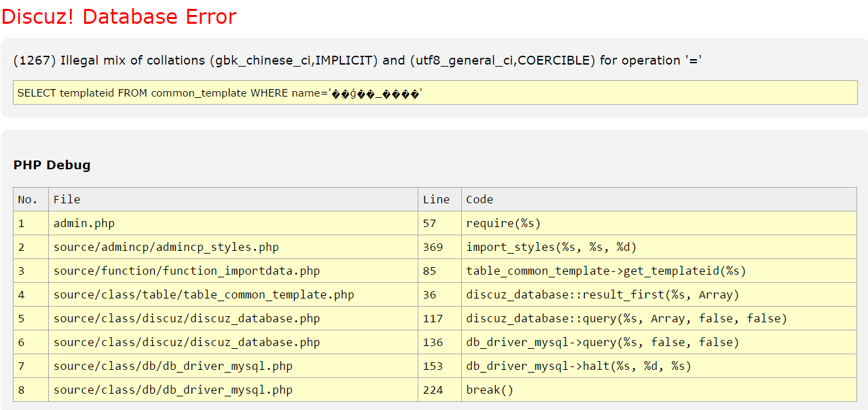
Task: Click row number 4 cell
Action: pos(31,294)
